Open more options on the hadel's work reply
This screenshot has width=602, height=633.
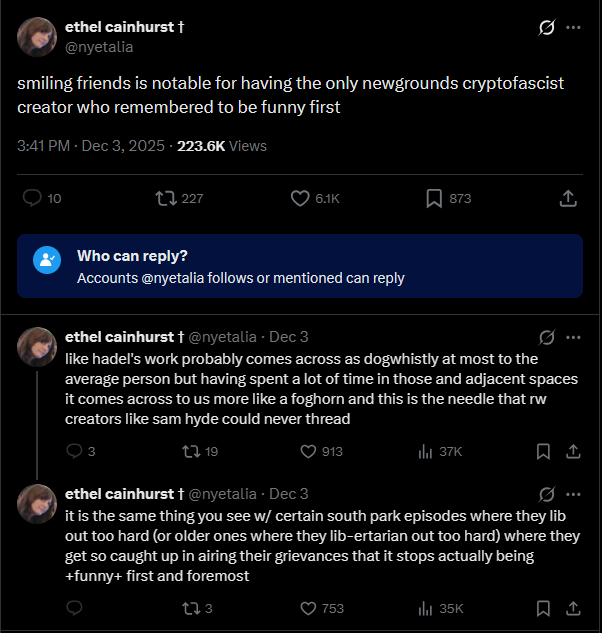[x=573, y=337]
